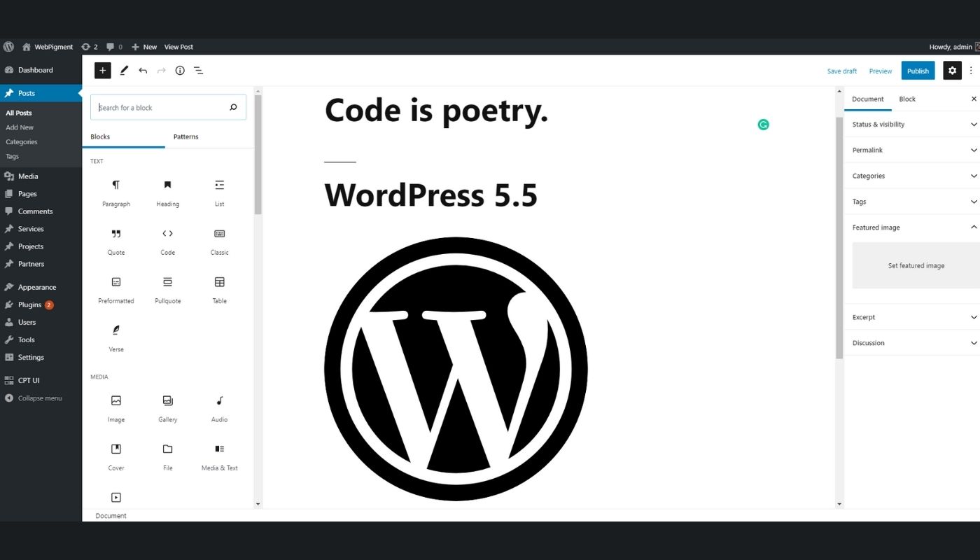This screenshot has height=560, width=980.
Task: Click the editor canvas vertical scrollbar
Action: coord(839,238)
